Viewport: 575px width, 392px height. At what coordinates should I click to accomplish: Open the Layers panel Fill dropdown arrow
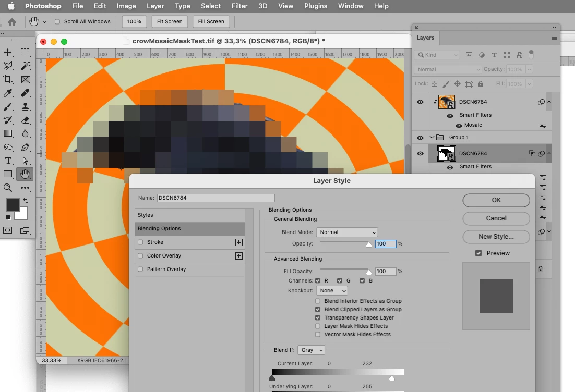pyautogui.click(x=529, y=84)
